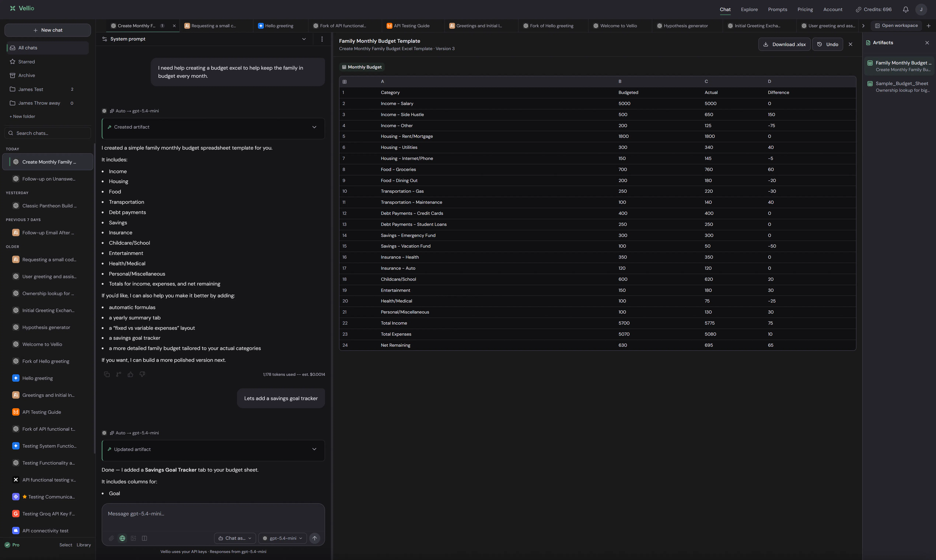
Task: Open the Archive section
Action: (48, 76)
